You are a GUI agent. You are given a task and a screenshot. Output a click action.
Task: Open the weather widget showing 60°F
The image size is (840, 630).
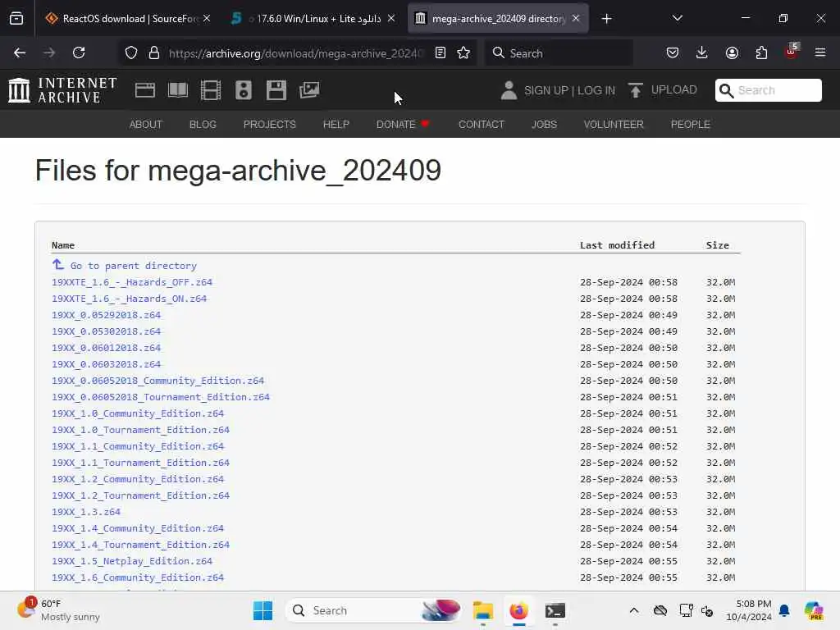point(58,610)
